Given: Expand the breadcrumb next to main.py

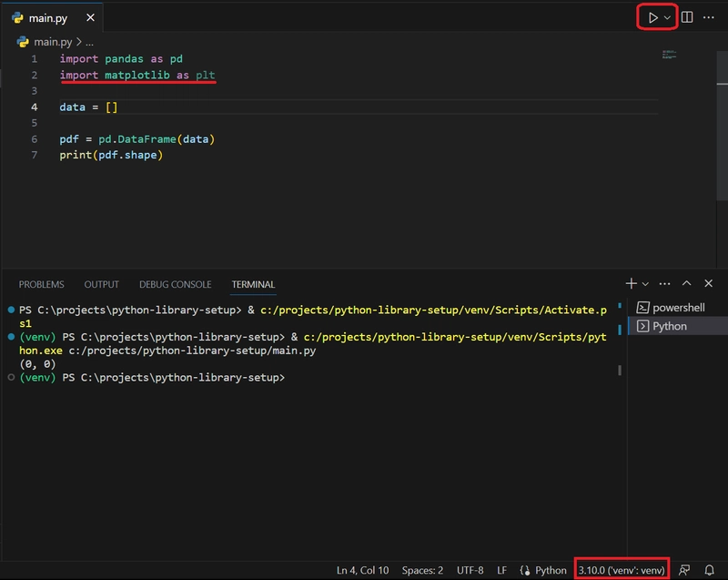Looking at the screenshot, I should coord(89,40).
